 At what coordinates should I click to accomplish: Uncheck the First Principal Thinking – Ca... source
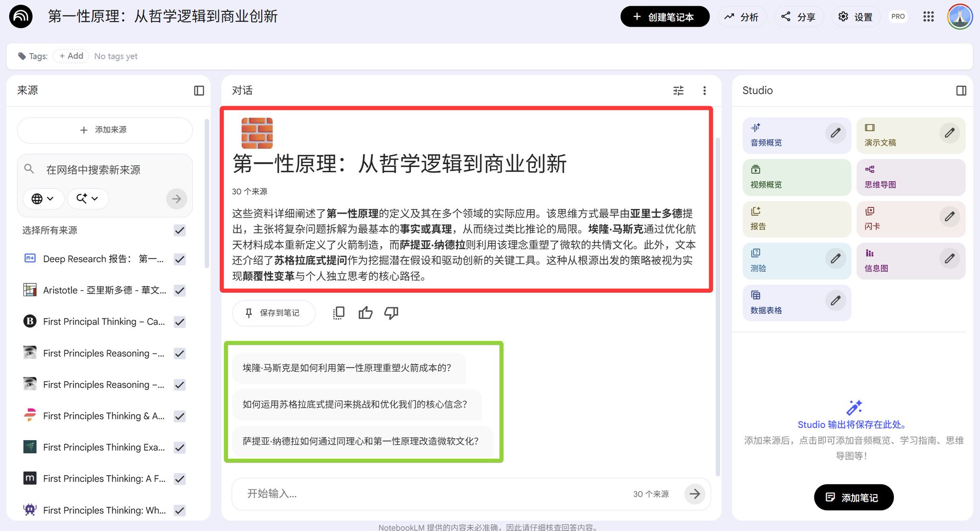(x=179, y=322)
